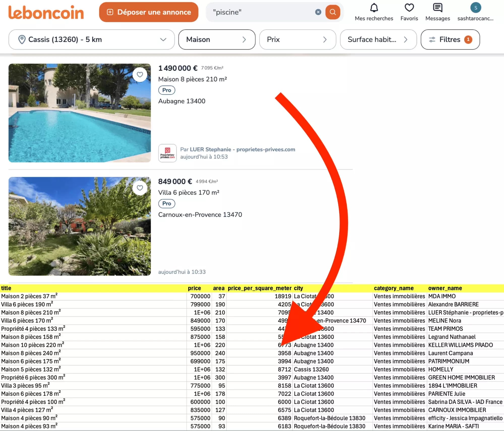Click the Déposer une annonce button
The image size is (504, 431).
(149, 12)
